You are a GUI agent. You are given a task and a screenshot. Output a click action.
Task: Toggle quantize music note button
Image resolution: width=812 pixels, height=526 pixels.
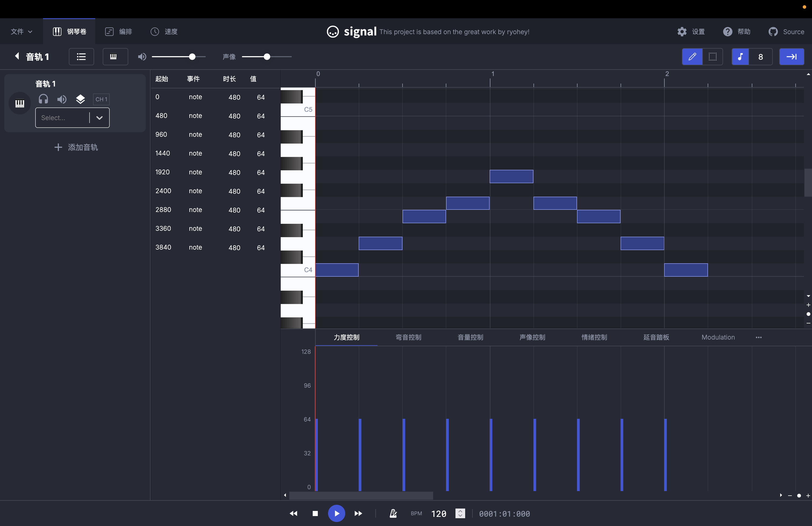tap(740, 57)
